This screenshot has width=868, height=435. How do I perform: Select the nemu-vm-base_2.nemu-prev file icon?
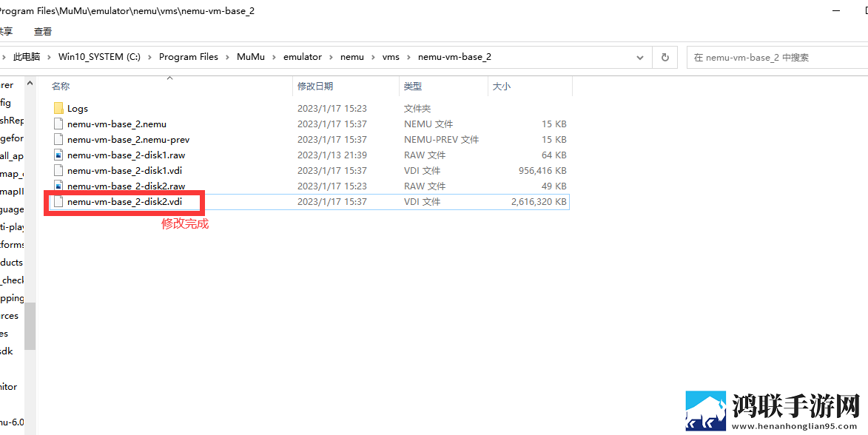pyautogui.click(x=58, y=140)
